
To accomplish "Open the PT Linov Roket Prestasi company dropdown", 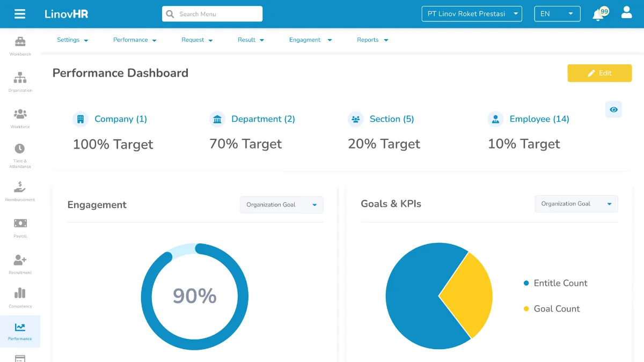I will (x=471, y=14).
